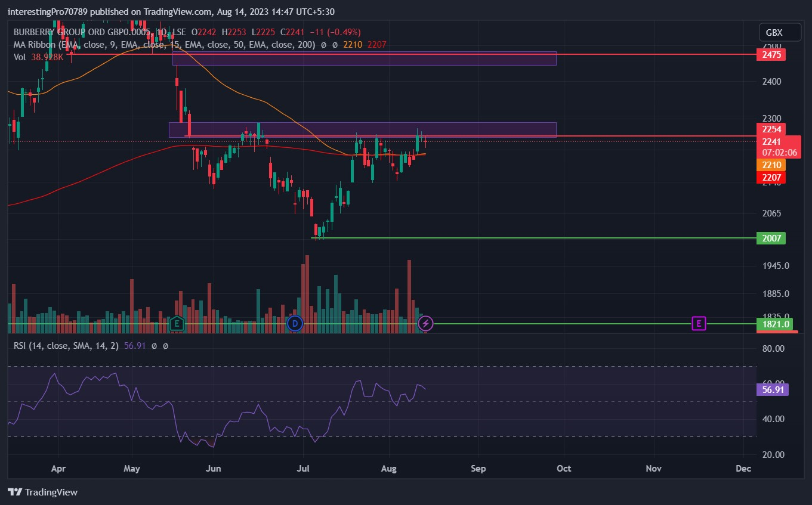Click the LSE exchange label

coord(179,32)
